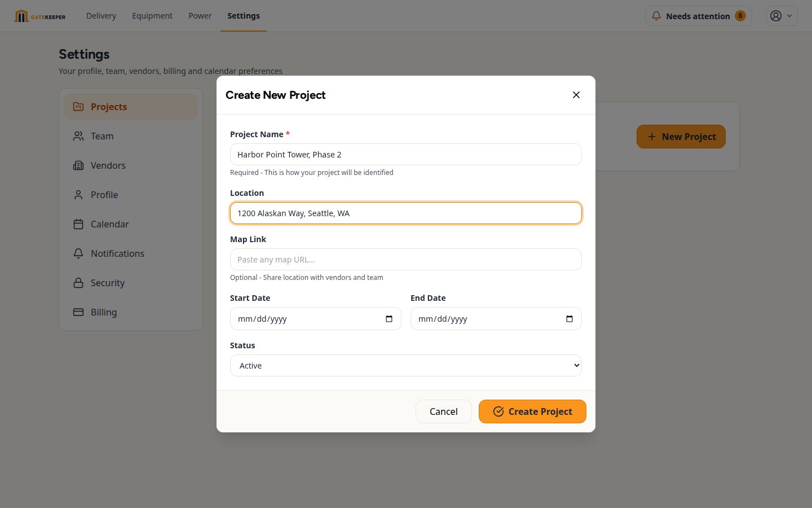Select the Settings tab

[x=244, y=16]
